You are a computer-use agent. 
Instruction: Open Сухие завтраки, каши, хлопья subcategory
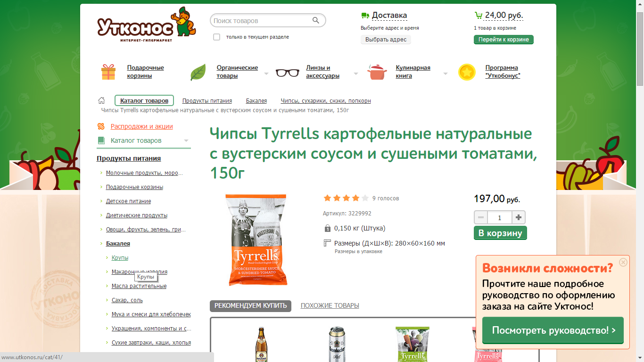click(x=151, y=343)
